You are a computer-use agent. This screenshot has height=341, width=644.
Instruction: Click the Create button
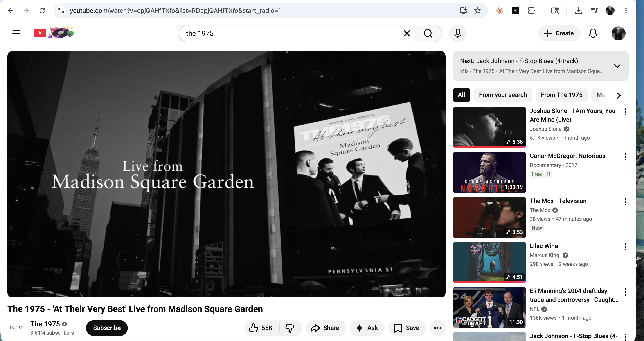(559, 33)
